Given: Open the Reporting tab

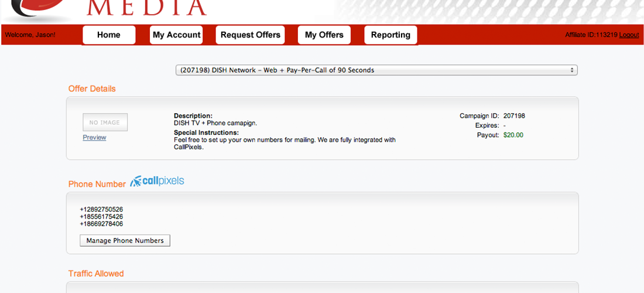Looking at the screenshot, I should click(x=390, y=35).
